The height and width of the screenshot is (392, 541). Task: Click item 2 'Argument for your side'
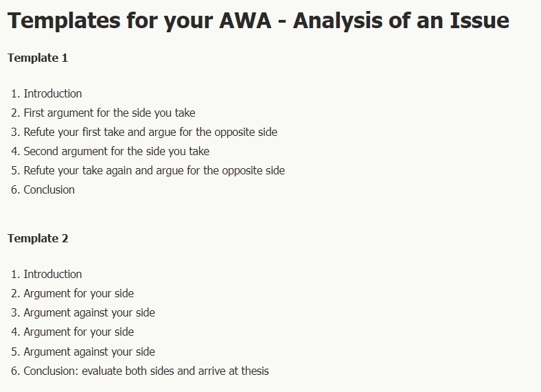tap(79, 293)
